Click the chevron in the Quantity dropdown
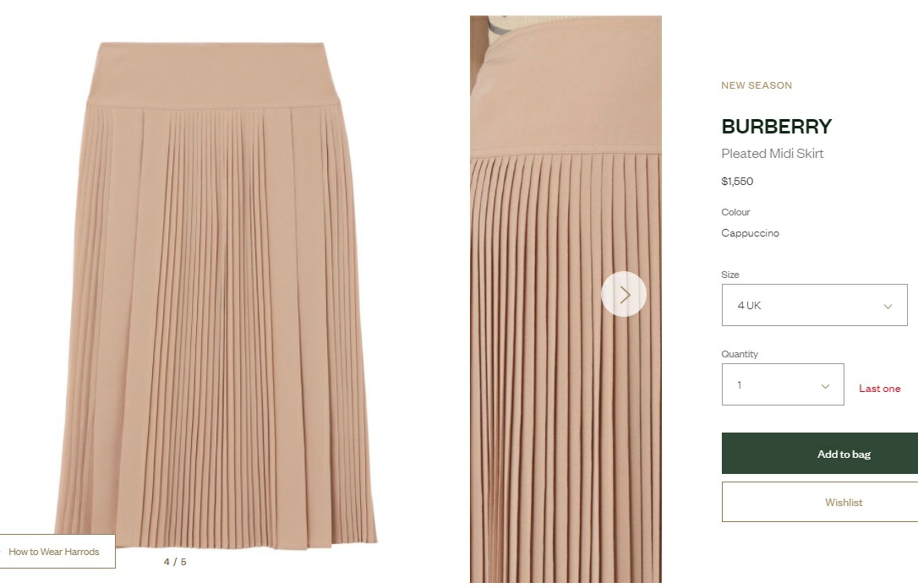Viewport: 918px width, 588px height. [x=825, y=385]
